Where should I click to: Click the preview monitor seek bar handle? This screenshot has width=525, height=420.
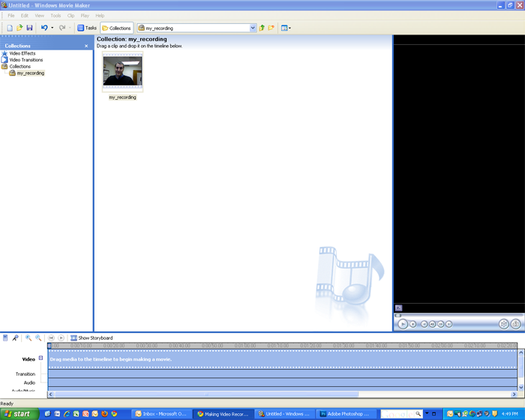click(397, 315)
